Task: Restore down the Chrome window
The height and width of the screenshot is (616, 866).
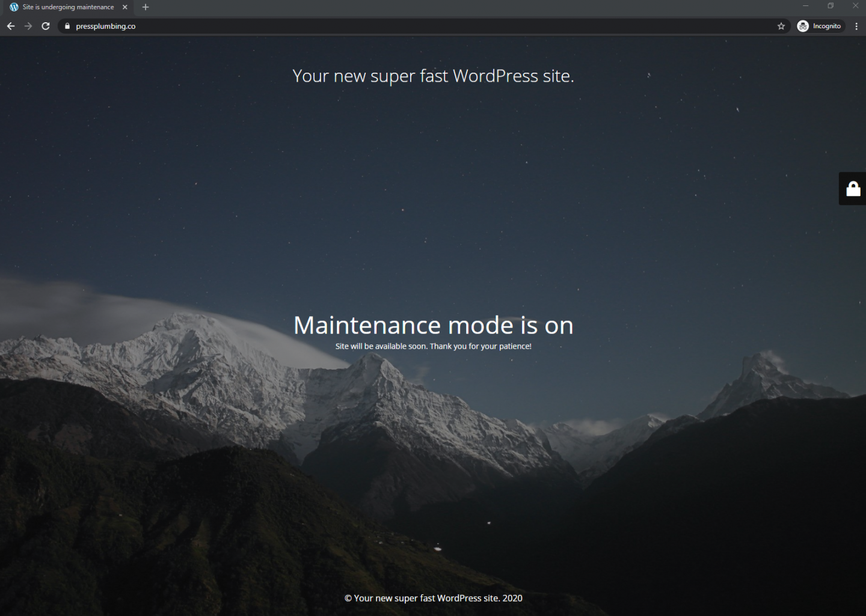Action: 831,6
